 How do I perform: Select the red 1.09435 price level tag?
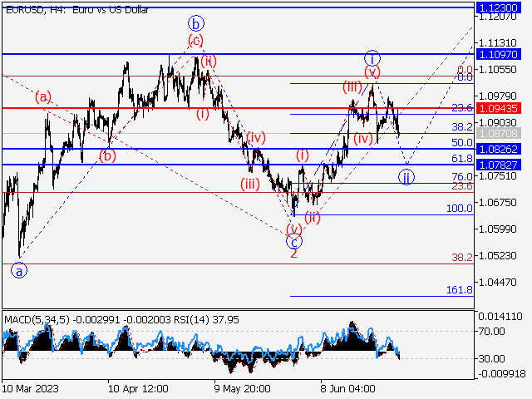498,108
